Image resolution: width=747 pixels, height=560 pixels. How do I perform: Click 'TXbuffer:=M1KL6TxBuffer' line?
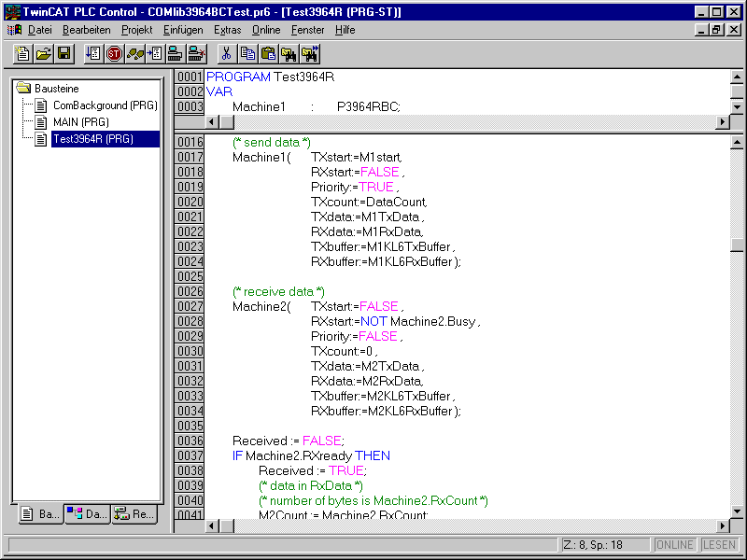pos(383,246)
